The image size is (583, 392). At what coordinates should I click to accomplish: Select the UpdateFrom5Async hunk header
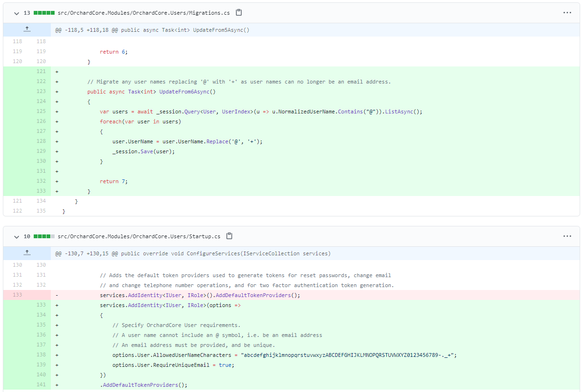point(152,30)
